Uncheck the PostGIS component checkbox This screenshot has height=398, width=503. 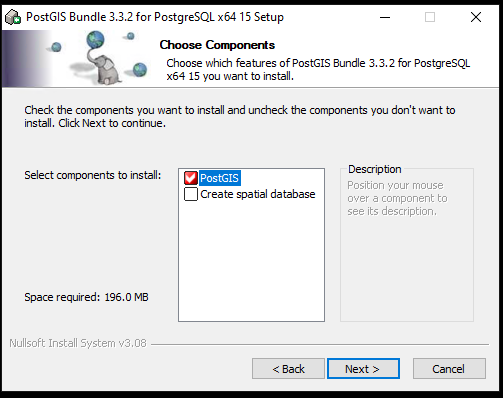point(191,178)
